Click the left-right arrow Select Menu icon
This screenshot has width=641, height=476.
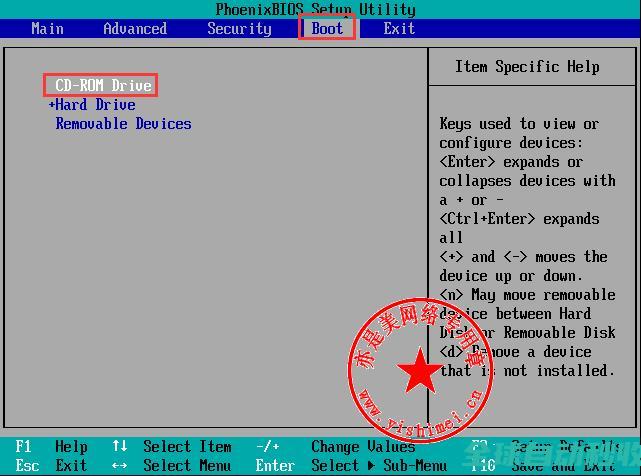pyautogui.click(x=120, y=465)
